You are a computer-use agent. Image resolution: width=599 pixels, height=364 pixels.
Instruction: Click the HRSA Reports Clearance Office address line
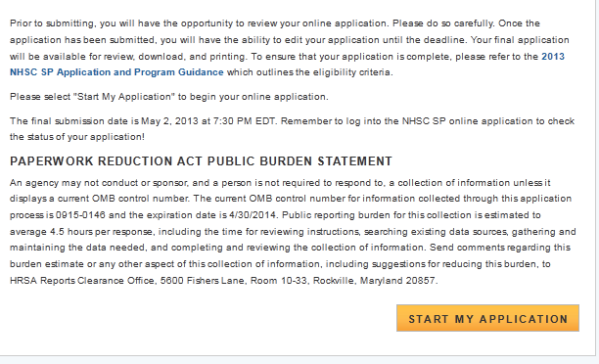(223, 281)
